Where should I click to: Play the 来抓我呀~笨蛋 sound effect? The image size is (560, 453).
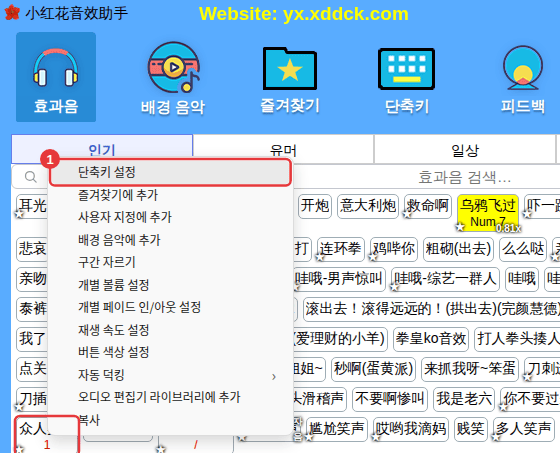(470, 369)
